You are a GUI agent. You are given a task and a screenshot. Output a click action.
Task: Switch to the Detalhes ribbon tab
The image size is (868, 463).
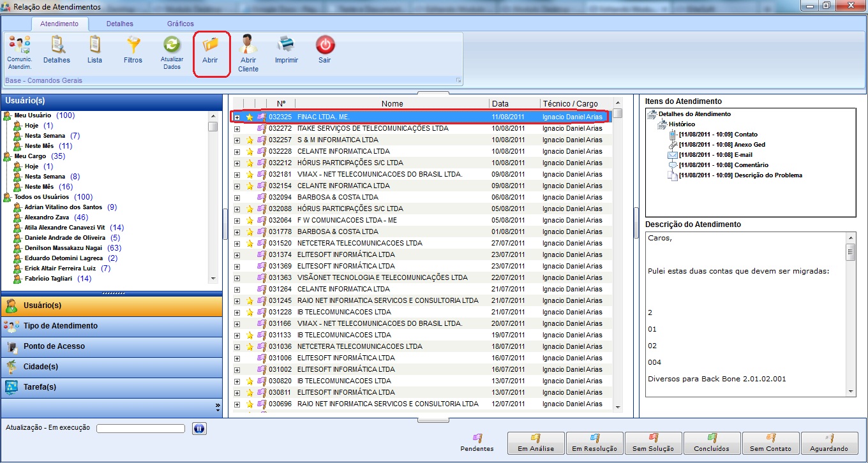pos(119,24)
